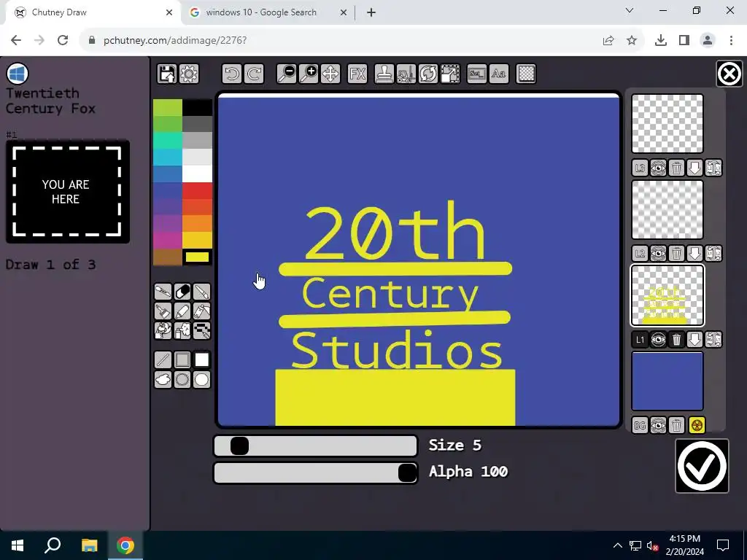The image size is (747, 560).
Task: Select the stamp tool
Action: point(384,74)
